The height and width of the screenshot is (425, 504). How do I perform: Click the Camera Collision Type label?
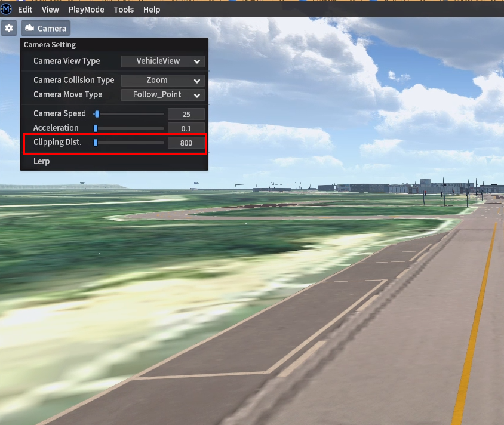click(x=74, y=80)
